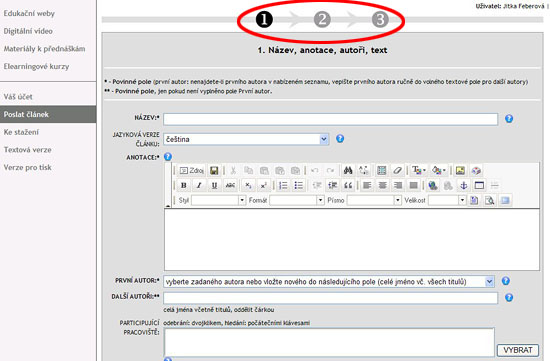Open help icon next to První autor
Viewport: 550px width, 361px height.
click(505, 281)
